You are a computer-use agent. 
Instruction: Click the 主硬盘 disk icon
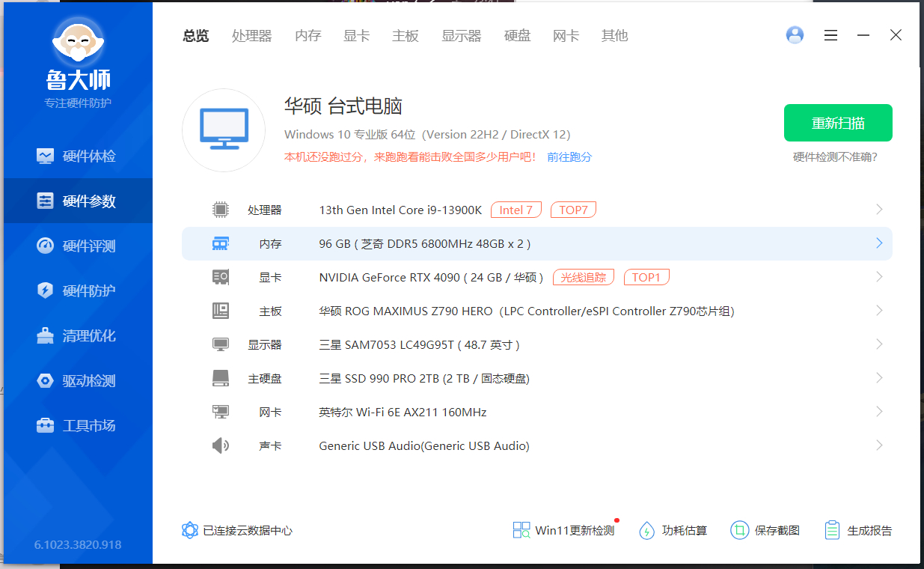(x=220, y=379)
